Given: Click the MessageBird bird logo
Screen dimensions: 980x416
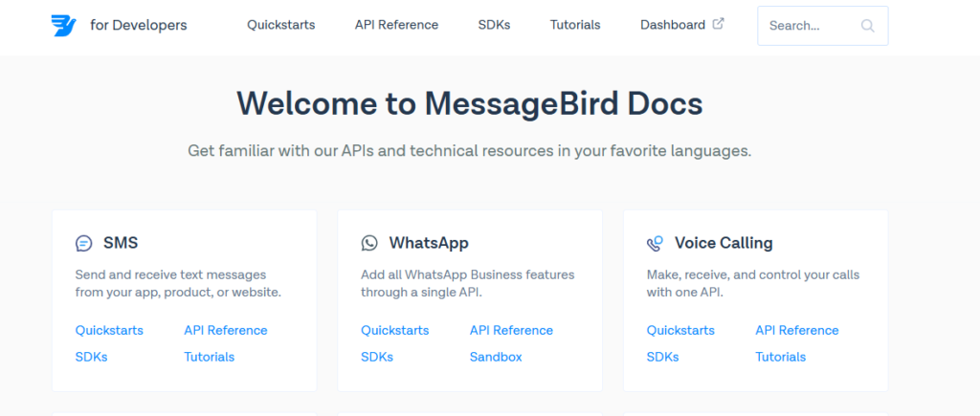Looking at the screenshot, I should click(63, 26).
